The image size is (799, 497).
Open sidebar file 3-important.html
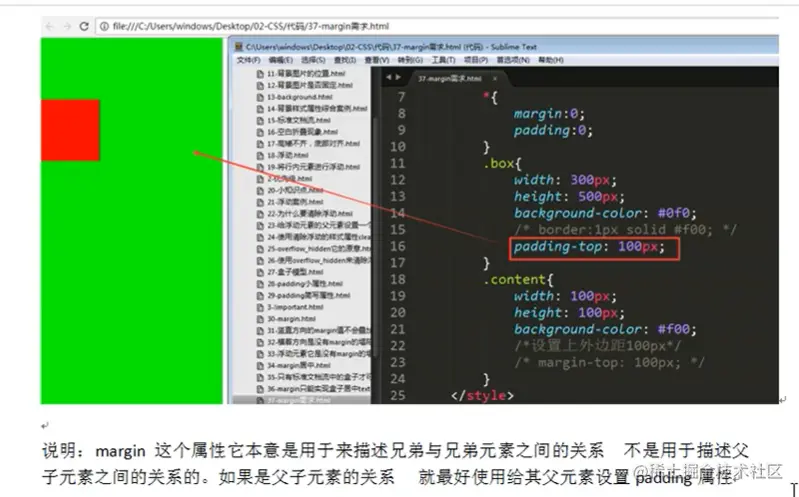(295, 307)
